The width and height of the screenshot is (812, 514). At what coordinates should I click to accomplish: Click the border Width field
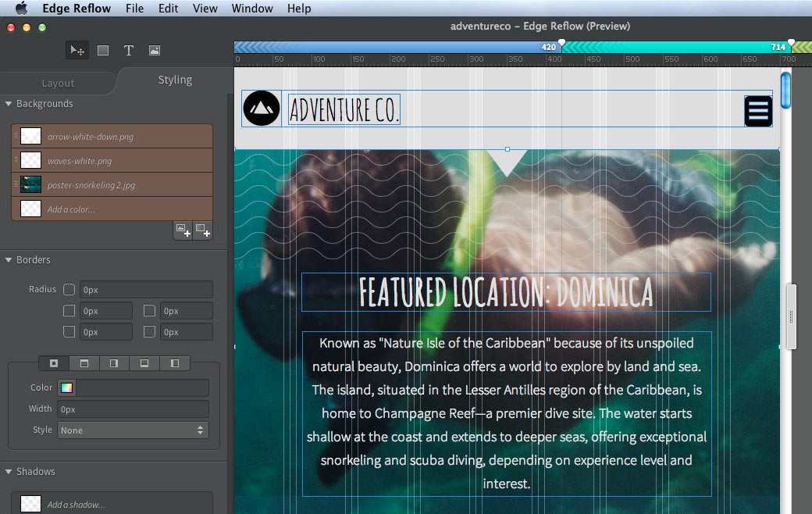pyautogui.click(x=133, y=409)
